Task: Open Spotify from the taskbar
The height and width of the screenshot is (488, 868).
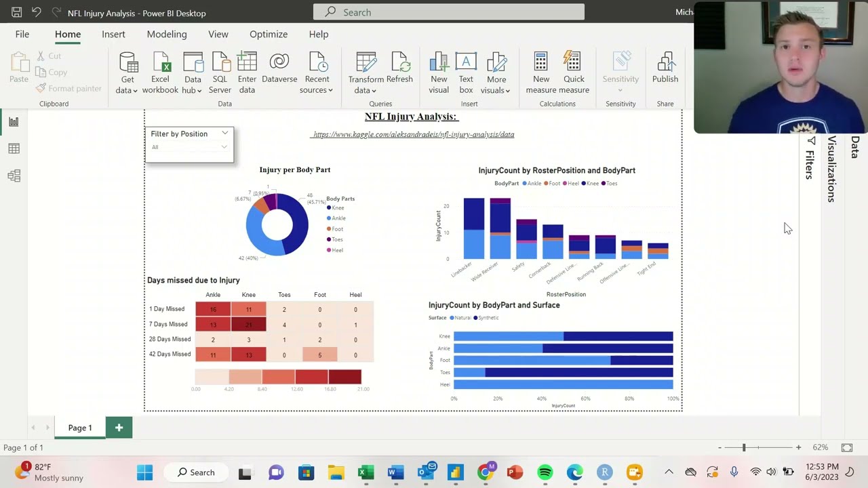Action: point(545,472)
